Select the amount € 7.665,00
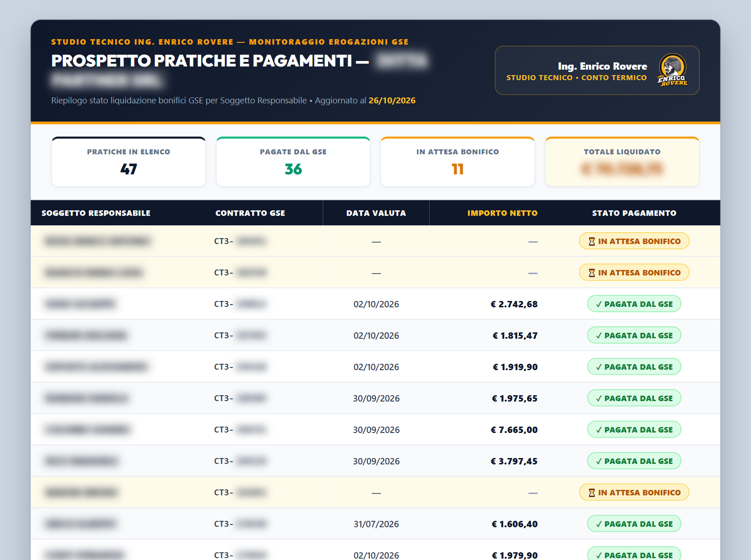The image size is (751, 560). coord(514,430)
